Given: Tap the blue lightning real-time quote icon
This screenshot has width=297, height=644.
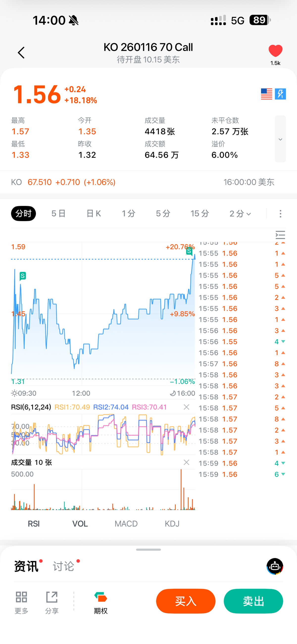Looking at the screenshot, I should coord(280,94).
